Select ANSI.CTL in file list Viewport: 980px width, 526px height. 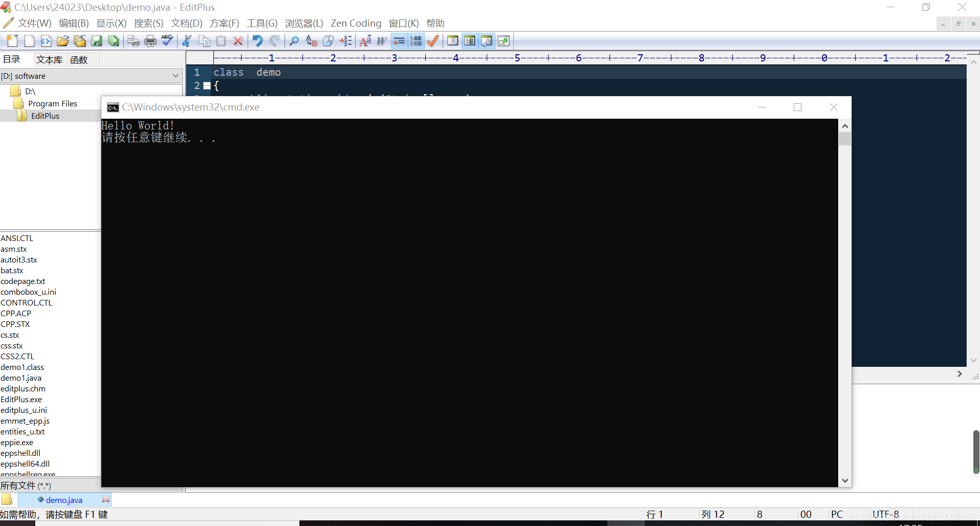(17, 238)
